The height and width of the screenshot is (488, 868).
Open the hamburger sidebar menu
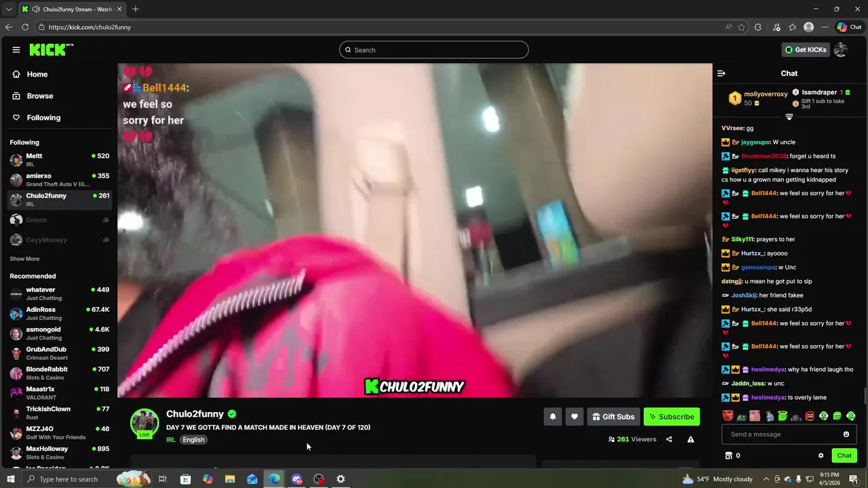coord(16,49)
